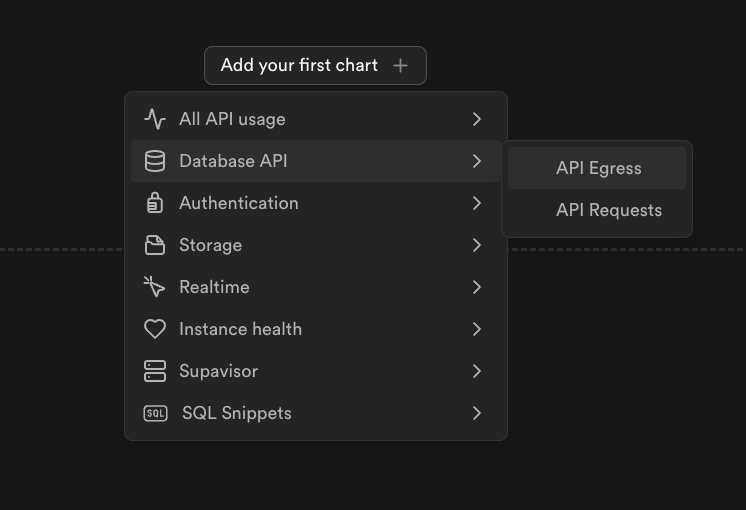Expand the SQL Snippets submenu chevron
Viewport: 746px width, 510px height.
tap(477, 413)
